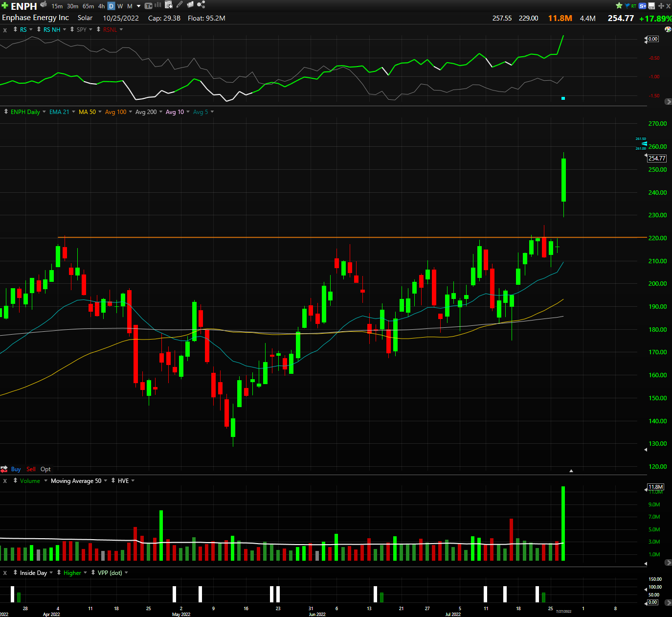Screen dimensions: 672x617
Task: Open the add indicator table icon
Action: pos(169,5)
